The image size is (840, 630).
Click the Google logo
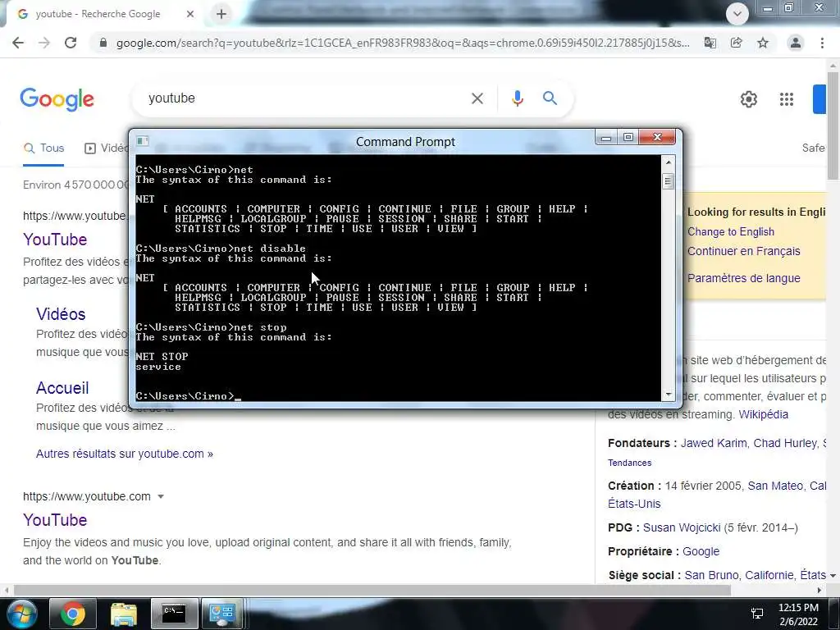click(57, 99)
